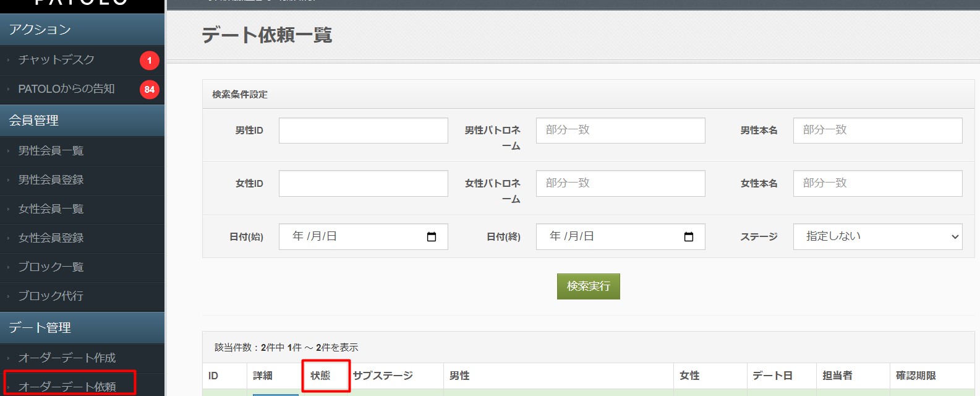This screenshot has height=396, width=980.
Task: Click the デート管理 section header
Action: pyautogui.click(x=82, y=328)
